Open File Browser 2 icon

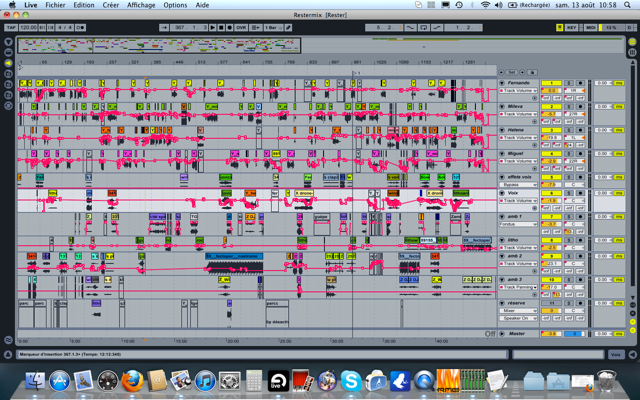click(x=8, y=84)
